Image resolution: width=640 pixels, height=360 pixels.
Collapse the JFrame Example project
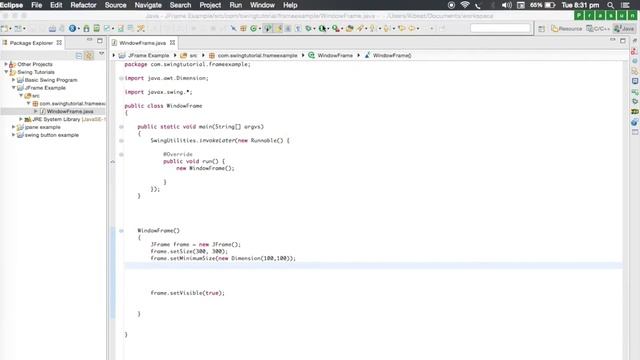click(13, 88)
